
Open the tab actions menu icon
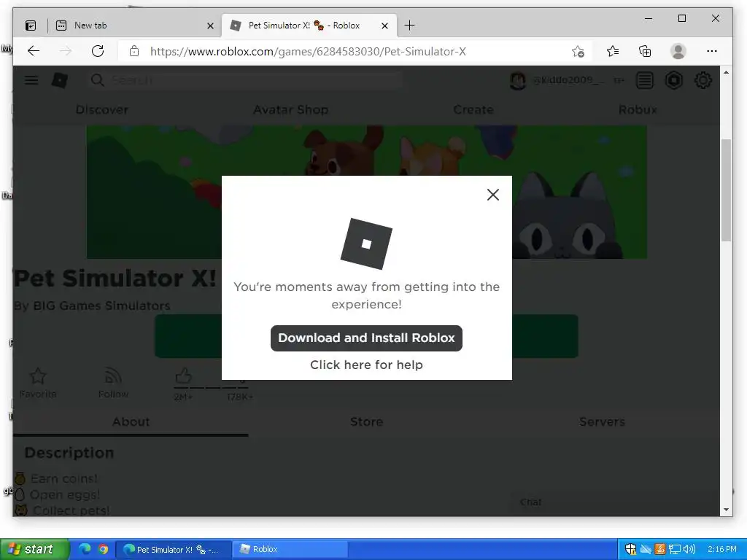[x=31, y=26]
